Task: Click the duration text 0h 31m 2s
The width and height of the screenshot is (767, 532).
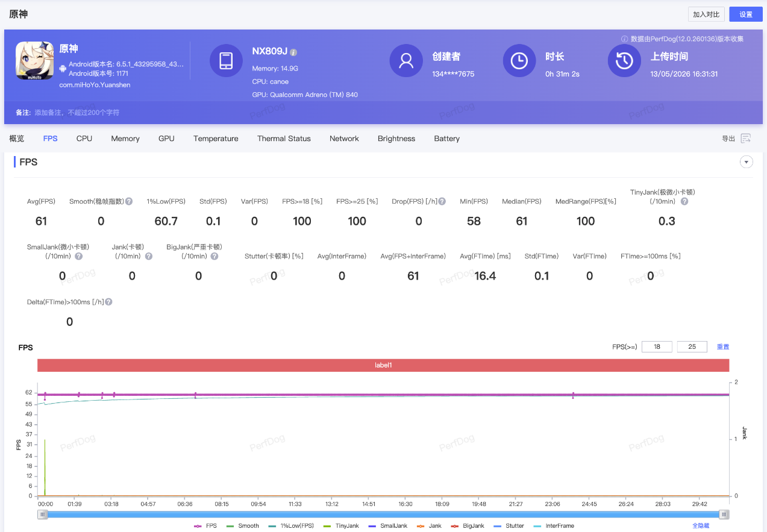Action: coord(562,74)
